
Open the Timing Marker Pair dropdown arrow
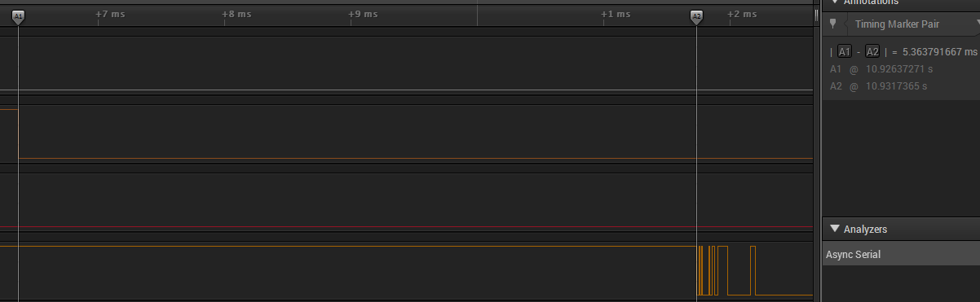click(978, 24)
